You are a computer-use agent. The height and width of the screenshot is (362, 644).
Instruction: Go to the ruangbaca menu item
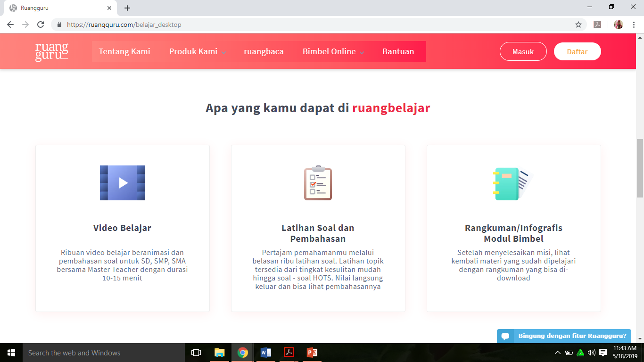click(x=264, y=51)
